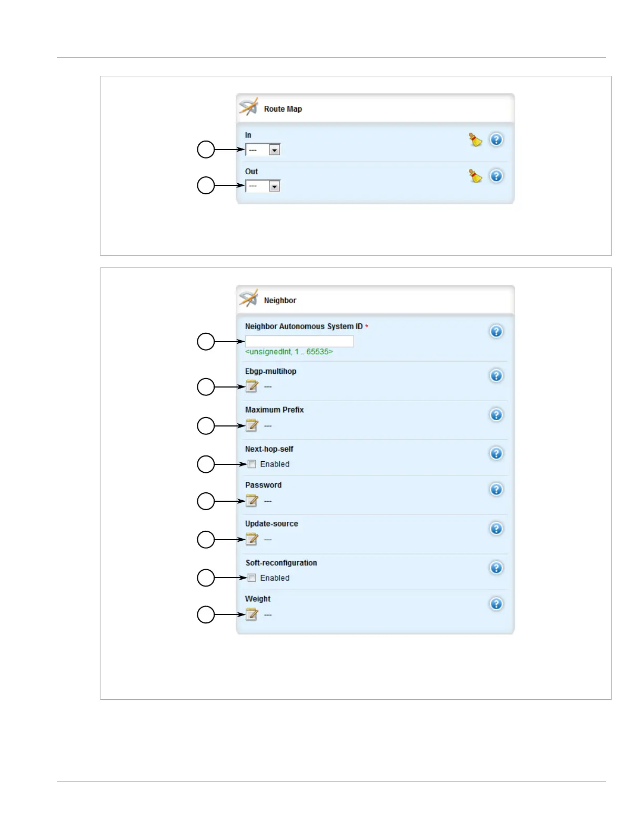The width and height of the screenshot is (644, 834).
Task: Click the Neighbor Autonomous System ID input
Action: (299, 342)
